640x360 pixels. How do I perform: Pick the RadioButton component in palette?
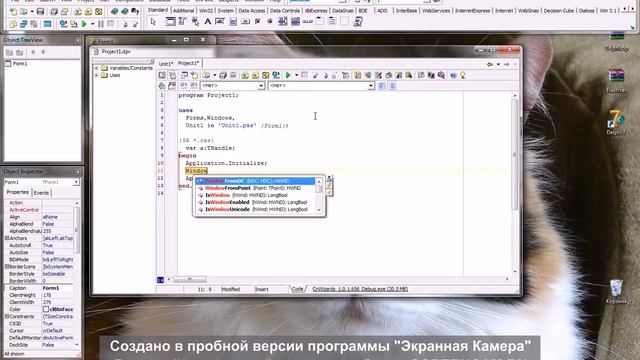coord(270,22)
